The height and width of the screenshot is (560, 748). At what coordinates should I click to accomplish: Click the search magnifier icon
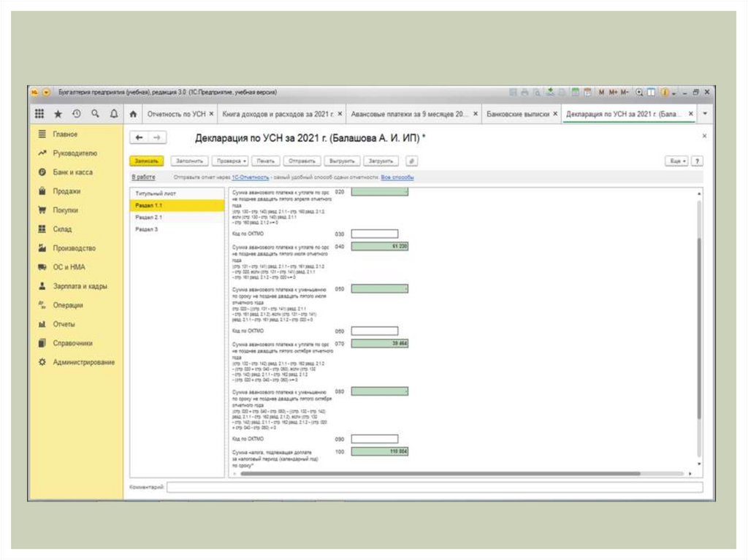pos(95,114)
